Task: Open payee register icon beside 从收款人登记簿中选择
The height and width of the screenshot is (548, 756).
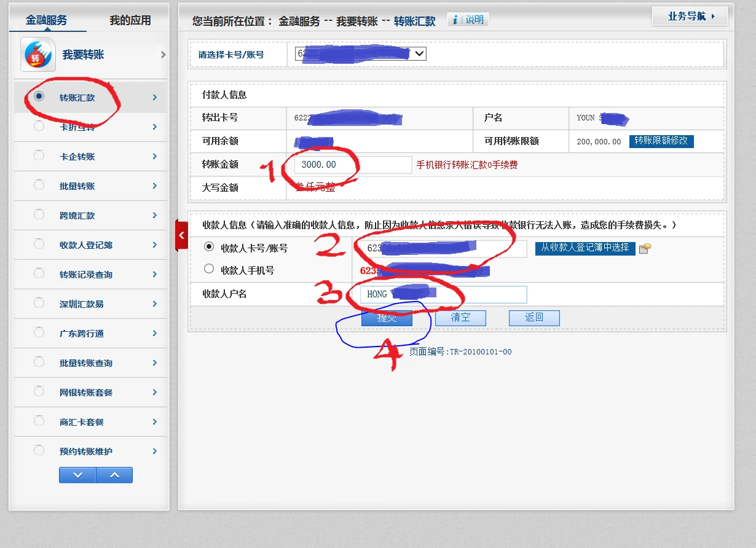Action: 645,249
